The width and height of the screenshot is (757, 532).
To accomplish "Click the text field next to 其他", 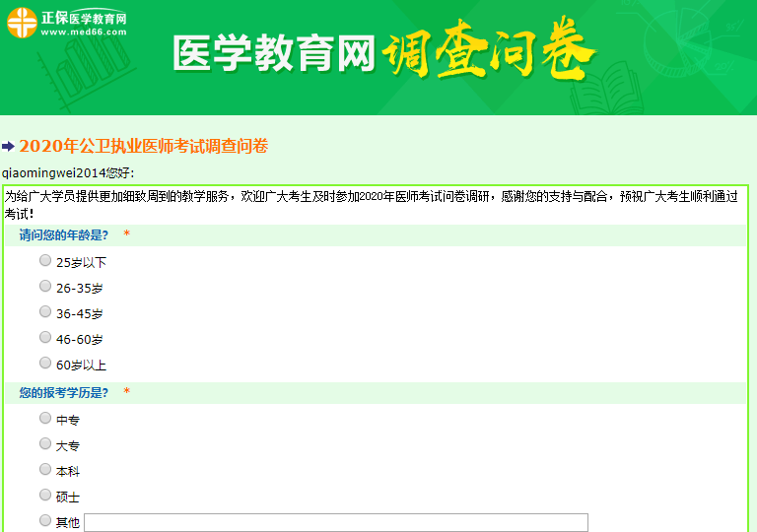I will tap(335, 522).
